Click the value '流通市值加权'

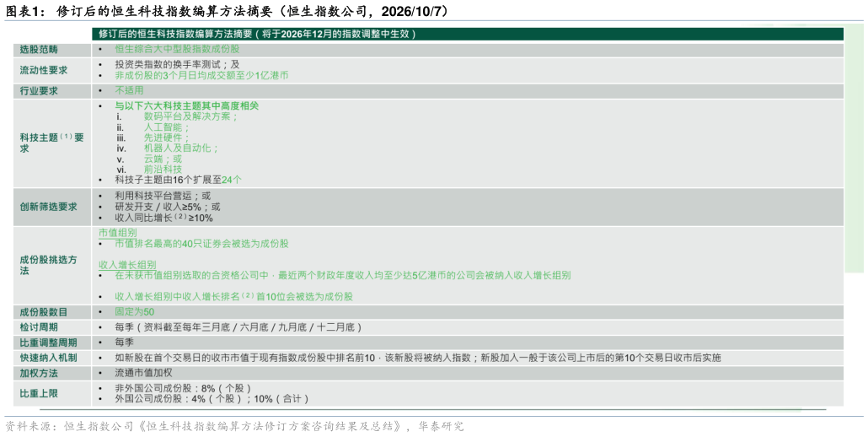pos(143,373)
